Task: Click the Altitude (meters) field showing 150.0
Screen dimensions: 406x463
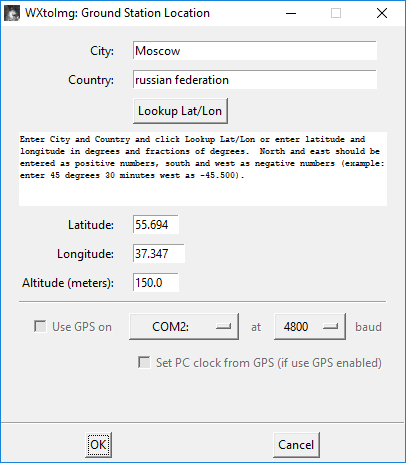Action: [x=156, y=283]
